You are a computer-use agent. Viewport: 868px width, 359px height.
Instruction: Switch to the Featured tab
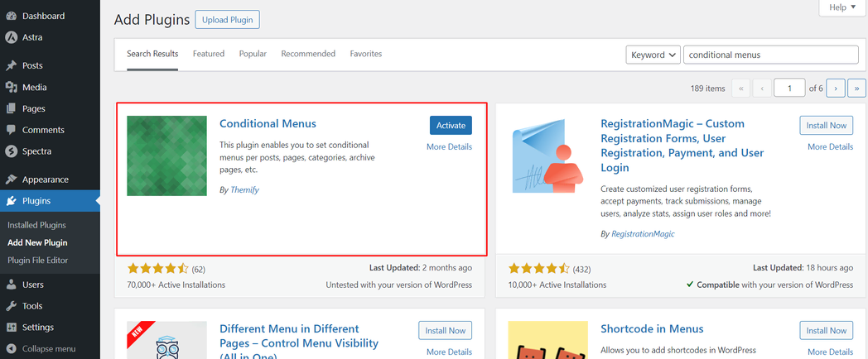[209, 54]
